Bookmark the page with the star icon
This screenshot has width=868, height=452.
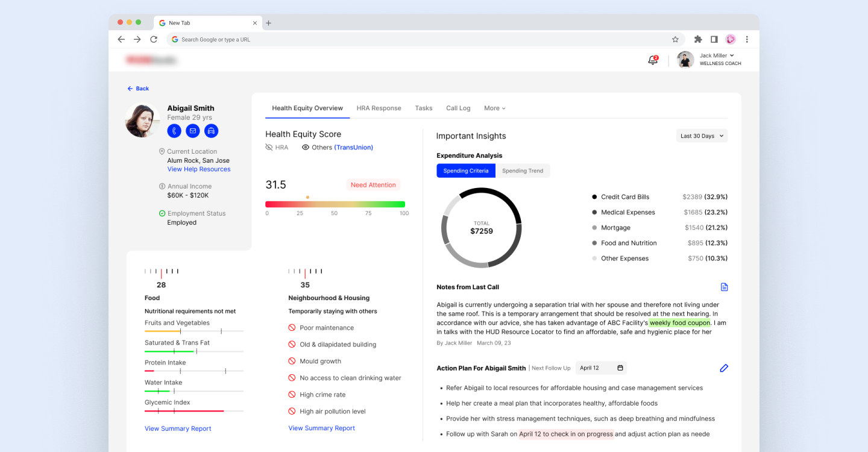675,39
